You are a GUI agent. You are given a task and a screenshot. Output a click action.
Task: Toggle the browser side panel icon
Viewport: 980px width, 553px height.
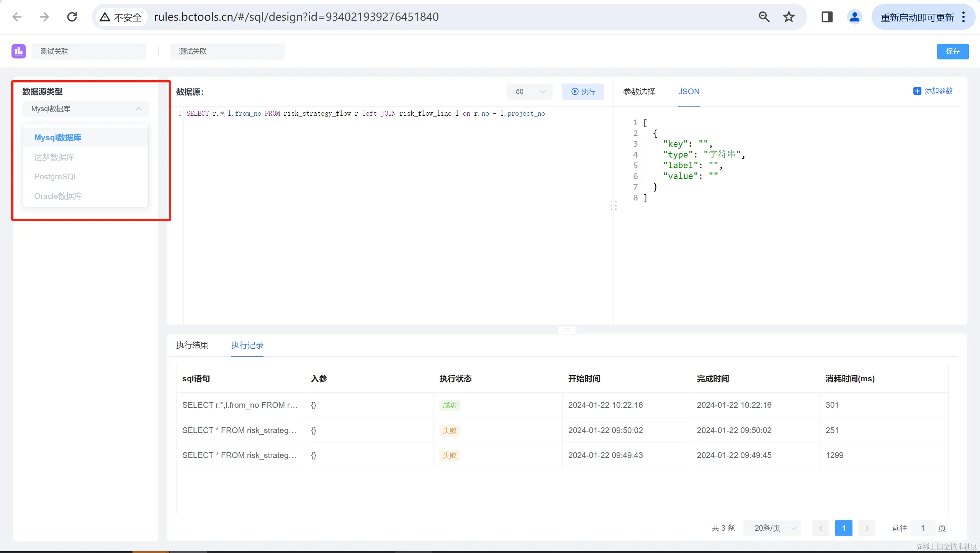click(827, 17)
